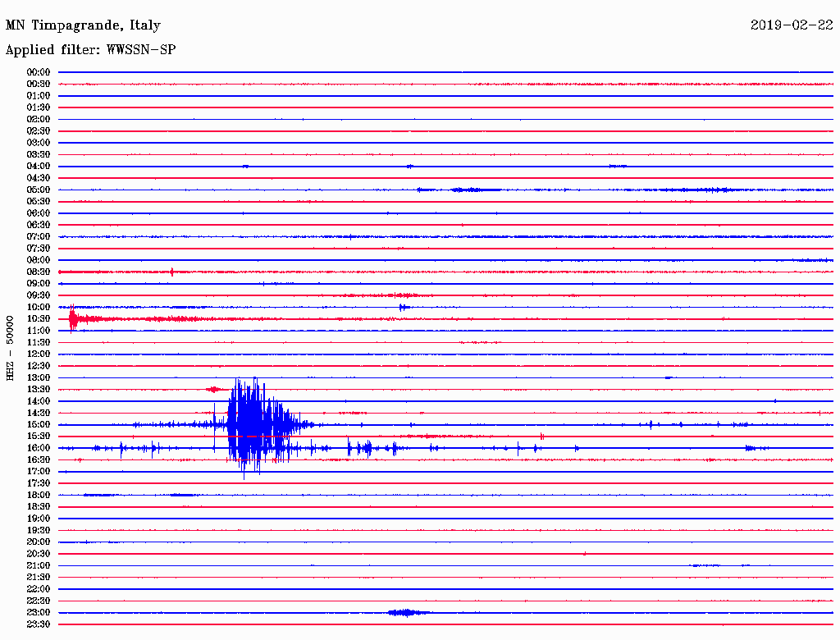Click the '02:00' time label
The image size is (840, 640).
point(38,119)
